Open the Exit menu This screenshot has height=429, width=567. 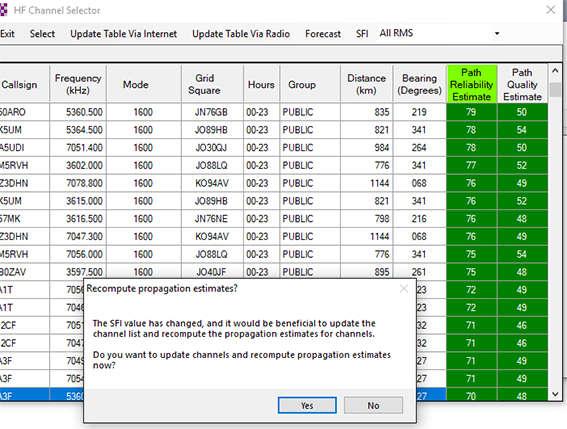(x=7, y=34)
